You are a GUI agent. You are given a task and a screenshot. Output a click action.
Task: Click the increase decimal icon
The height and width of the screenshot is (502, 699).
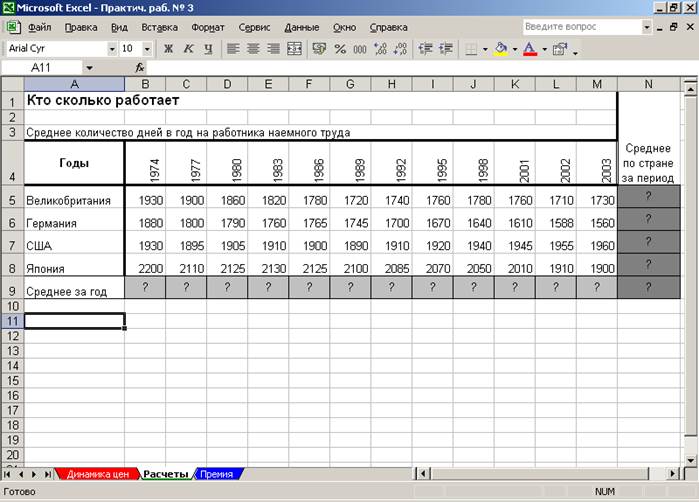coord(378,48)
